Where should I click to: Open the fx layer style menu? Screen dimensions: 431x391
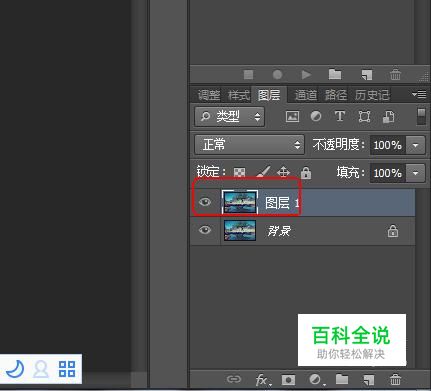point(263,380)
